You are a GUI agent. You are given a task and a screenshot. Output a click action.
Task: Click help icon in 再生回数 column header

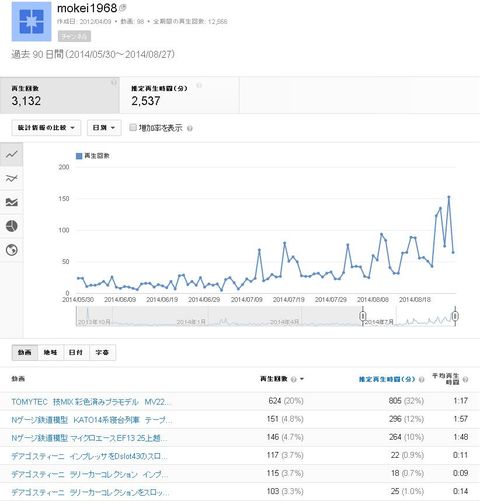[294, 379]
